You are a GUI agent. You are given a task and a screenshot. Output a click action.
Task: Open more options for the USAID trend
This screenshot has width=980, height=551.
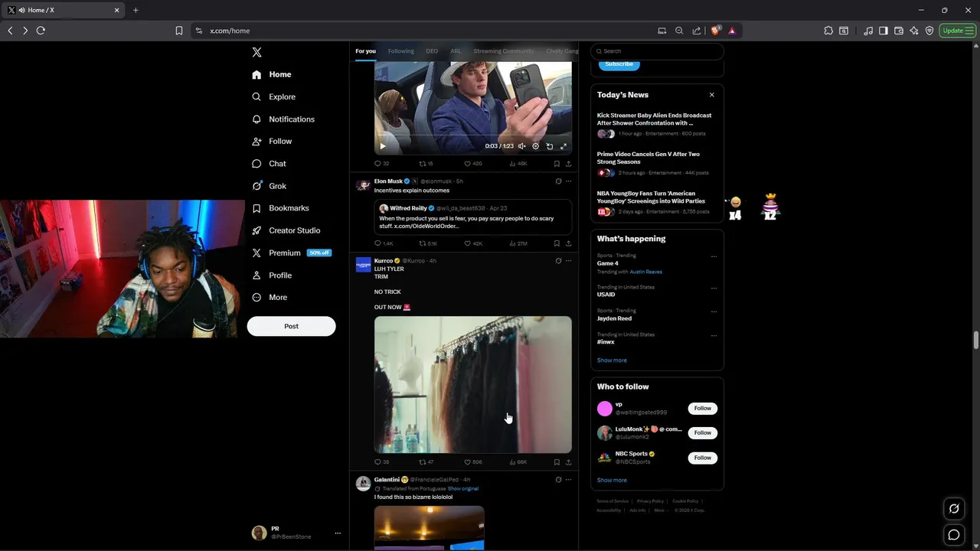(x=714, y=288)
